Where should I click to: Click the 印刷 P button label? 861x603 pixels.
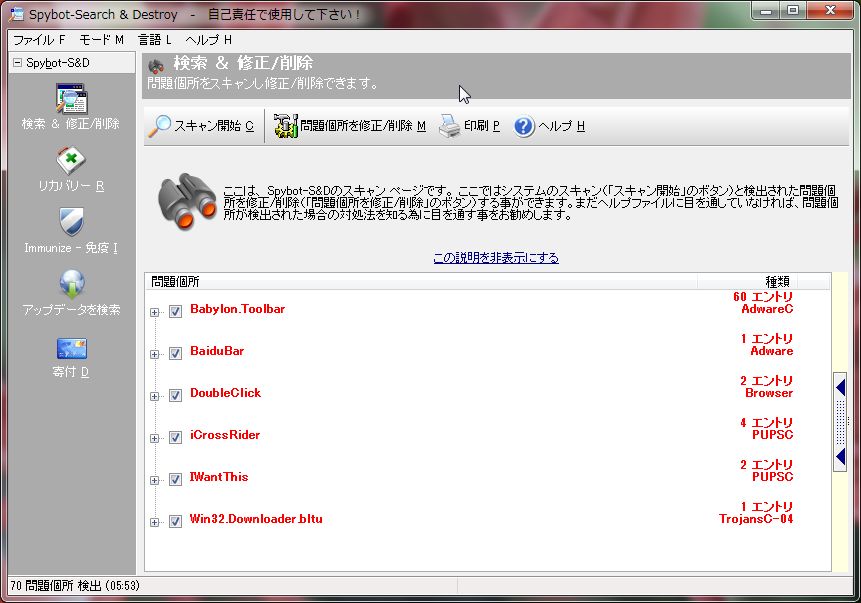click(482, 126)
